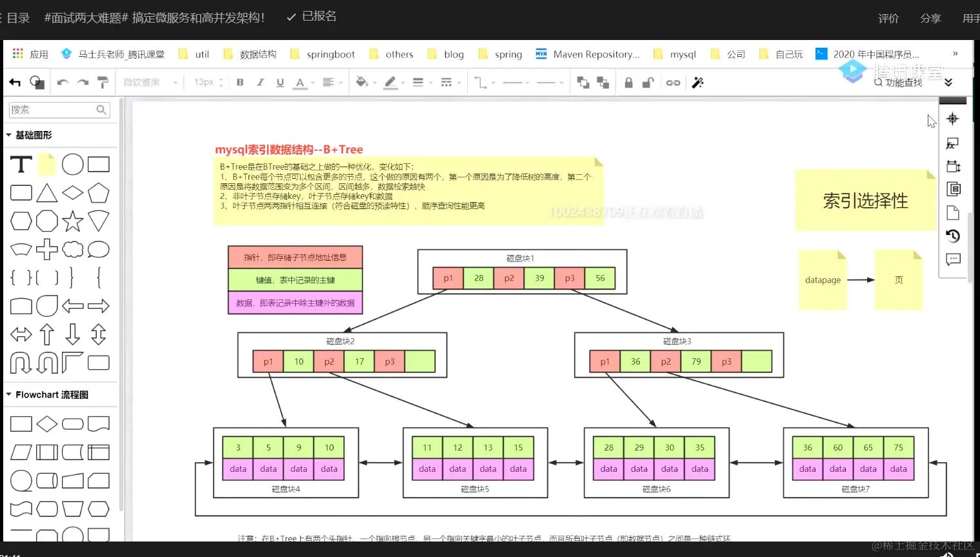This screenshot has width=980, height=557.
Task: Click the bring to front icon
Action: click(583, 82)
